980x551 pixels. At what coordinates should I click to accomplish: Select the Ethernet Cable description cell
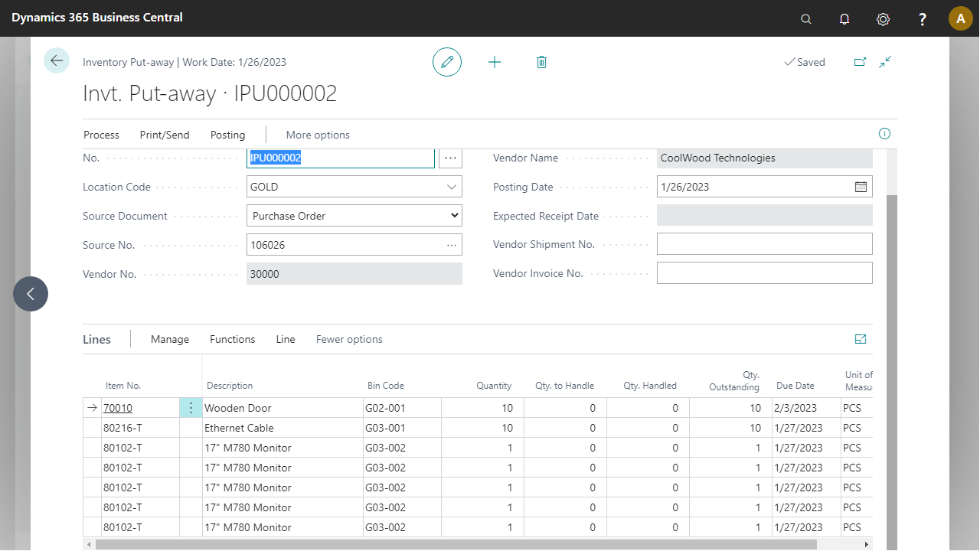(x=283, y=428)
